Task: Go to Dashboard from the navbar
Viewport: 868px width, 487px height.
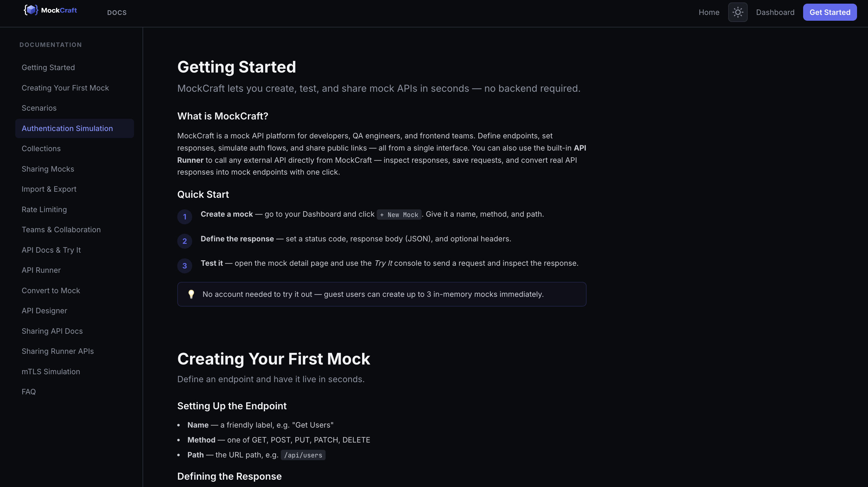Action: pyautogui.click(x=775, y=12)
